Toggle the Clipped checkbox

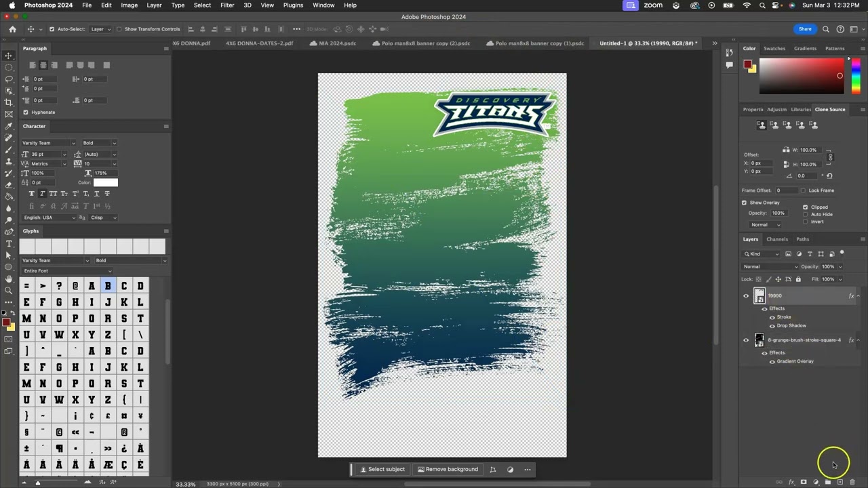[806, 207]
